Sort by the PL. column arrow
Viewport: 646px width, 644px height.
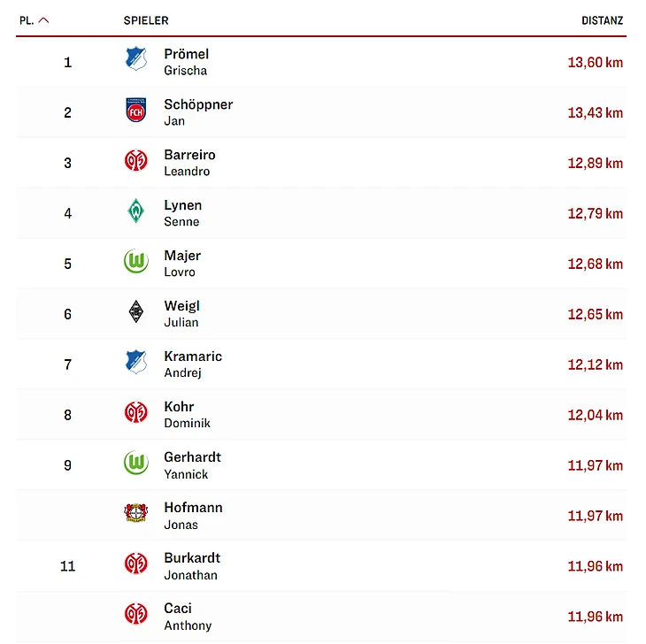click(x=44, y=20)
